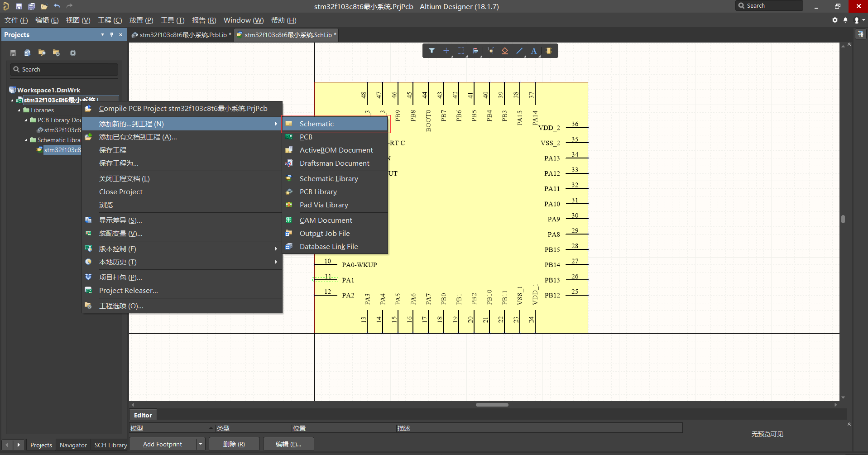868x455 pixels.
Task: Open the SCH Library panel tab
Action: [110, 445]
